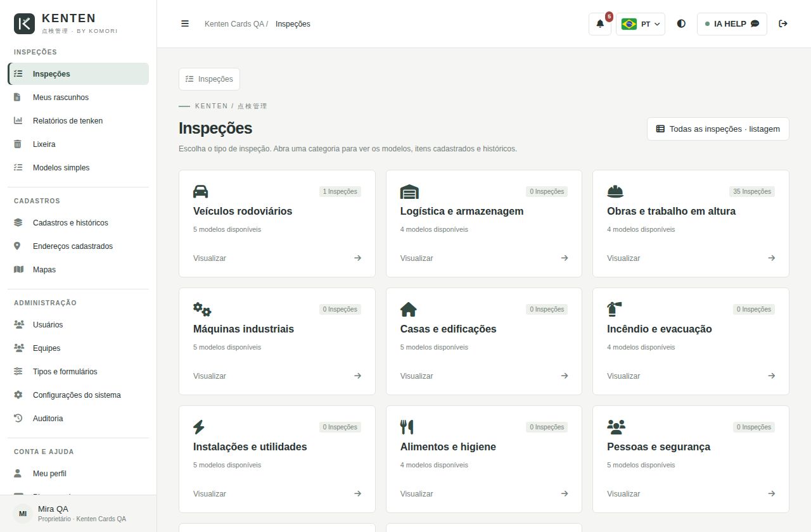Click Visualizar on Obras e trabalho em altura

(x=623, y=258)
